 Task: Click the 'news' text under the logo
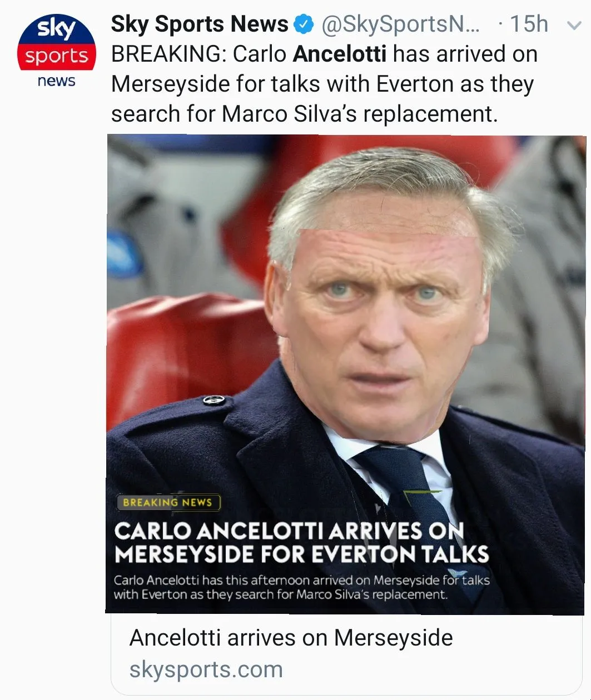point(57,81)
